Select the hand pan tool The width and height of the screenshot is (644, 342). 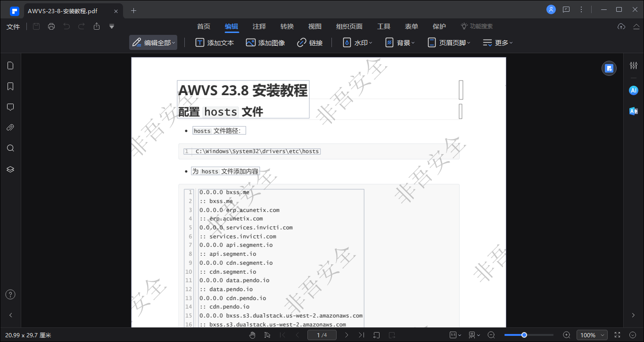click(253, 335)
